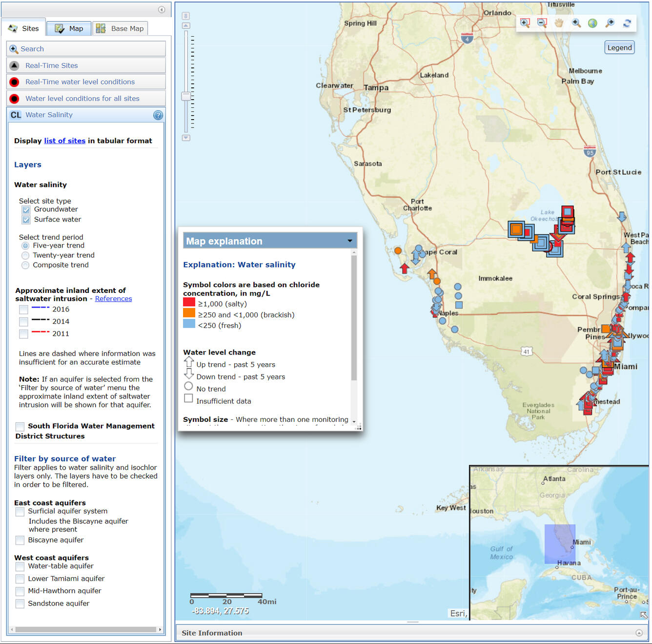Refresh the map with the refresh icon
Screen dimensions: 652x644
[x=627, y=22]
